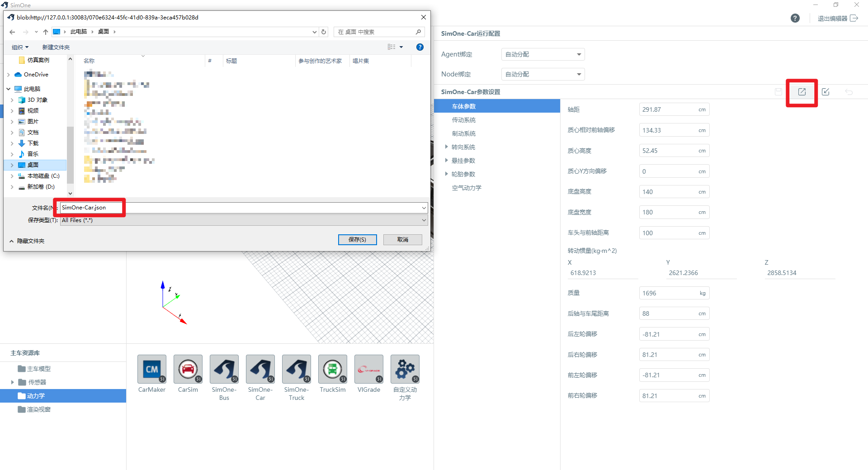Click 退出编辑器 to exit the editor
The image size is (868, 470).
[838, 18]
